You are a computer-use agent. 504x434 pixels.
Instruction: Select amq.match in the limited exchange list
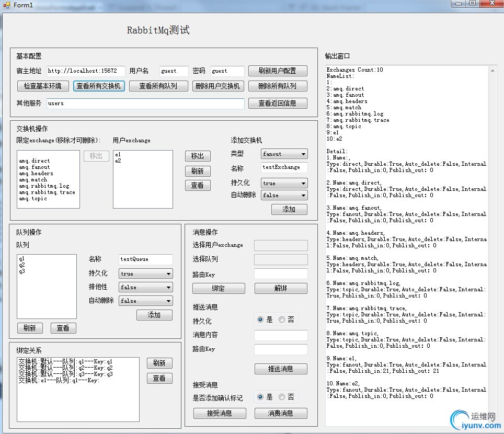[33, 180]
